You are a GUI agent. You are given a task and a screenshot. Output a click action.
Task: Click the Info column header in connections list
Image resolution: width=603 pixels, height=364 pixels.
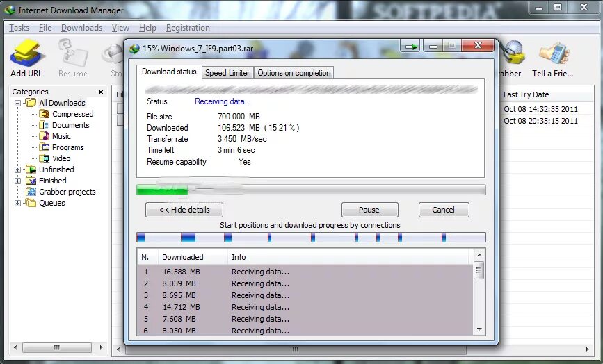pos(348,257)
